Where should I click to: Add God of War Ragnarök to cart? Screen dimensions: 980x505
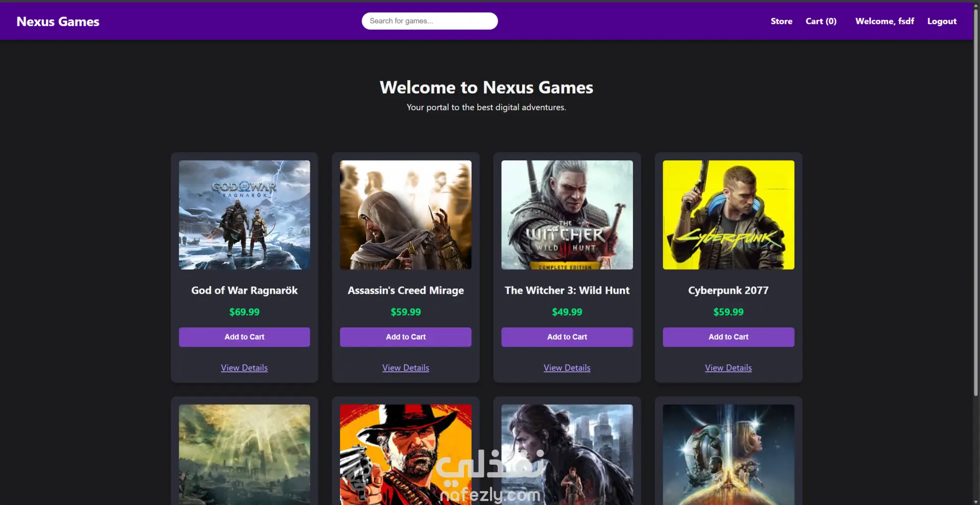(244, 337)
